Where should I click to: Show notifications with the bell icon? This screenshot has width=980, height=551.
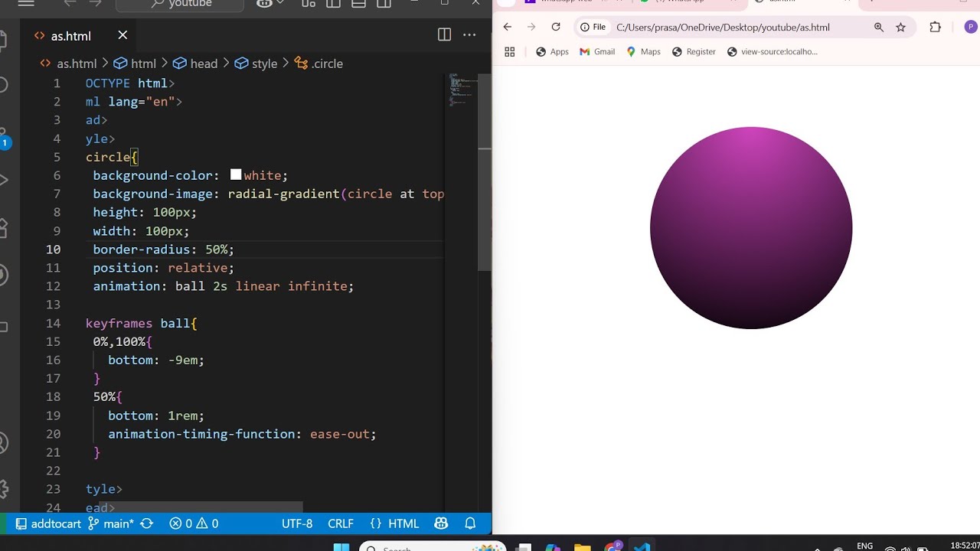[470, 523]
